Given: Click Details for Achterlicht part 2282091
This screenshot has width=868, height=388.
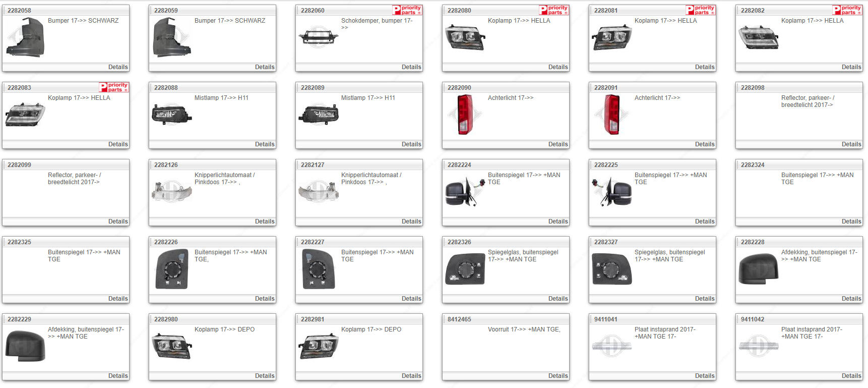Looking at the screenshot, I should click(x=704, y=144).
